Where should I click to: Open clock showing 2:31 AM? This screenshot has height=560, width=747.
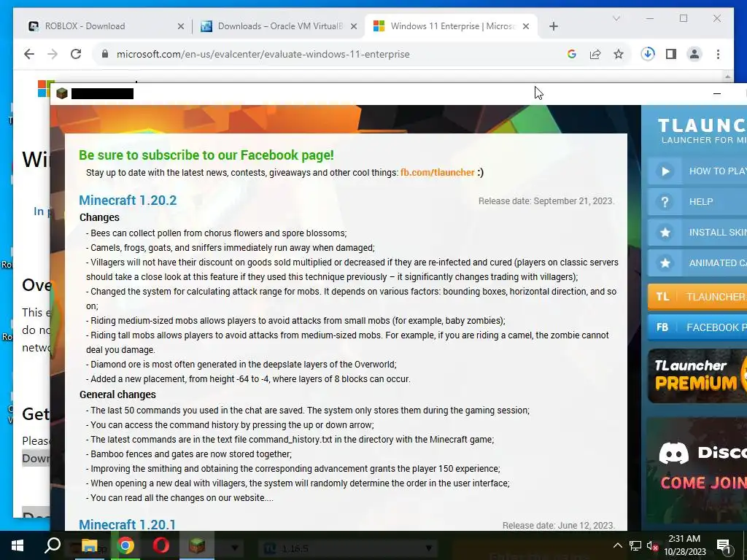click(x=685, y=545)
